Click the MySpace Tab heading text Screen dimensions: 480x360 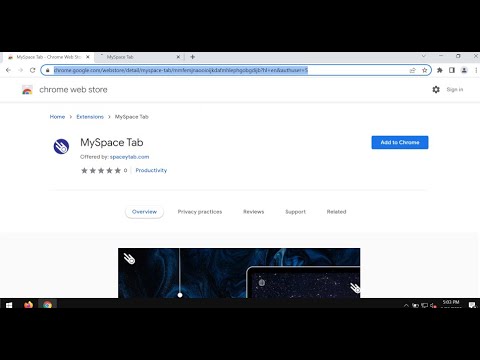pyautogui.click(x=112, y=142)
